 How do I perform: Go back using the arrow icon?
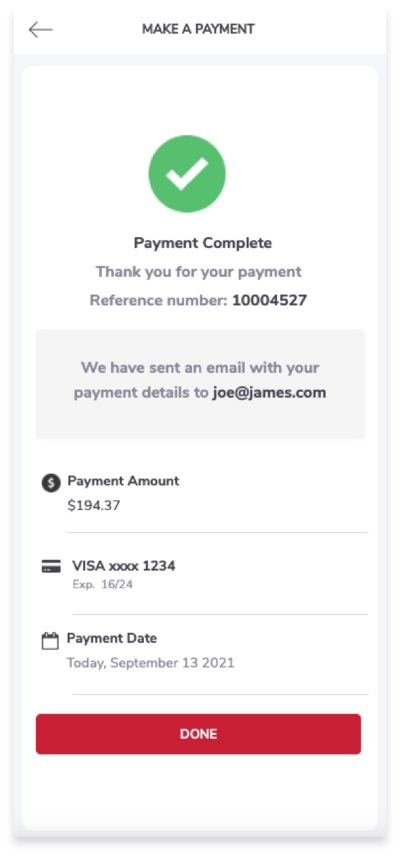coord(40,30)
